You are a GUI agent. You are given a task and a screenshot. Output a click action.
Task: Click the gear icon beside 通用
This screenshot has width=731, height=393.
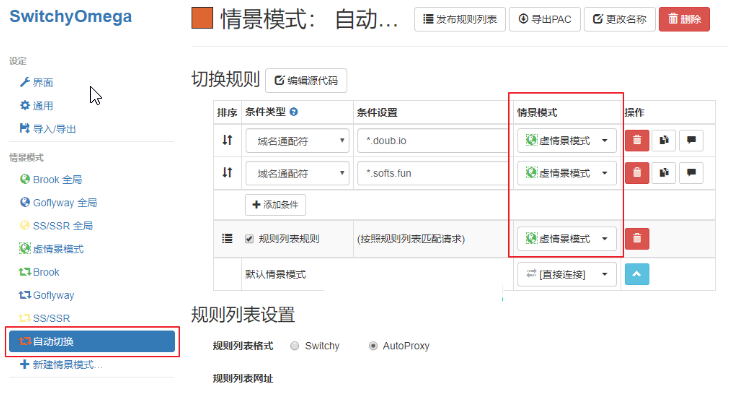point(25,105)
